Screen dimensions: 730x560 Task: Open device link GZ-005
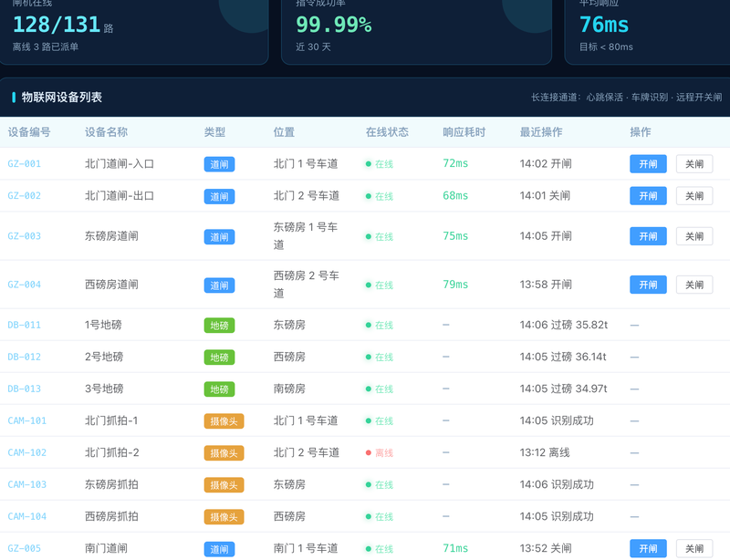tap(25, 549)
